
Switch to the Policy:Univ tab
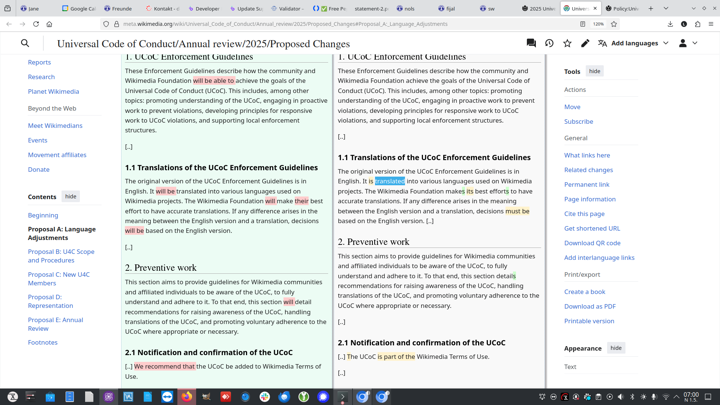pos(623,8)
